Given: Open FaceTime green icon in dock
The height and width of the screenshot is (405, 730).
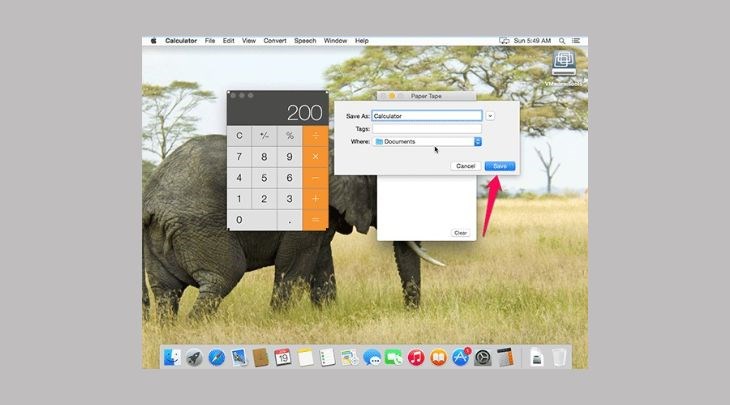Looking at the screenshot, I should point(394,358).
